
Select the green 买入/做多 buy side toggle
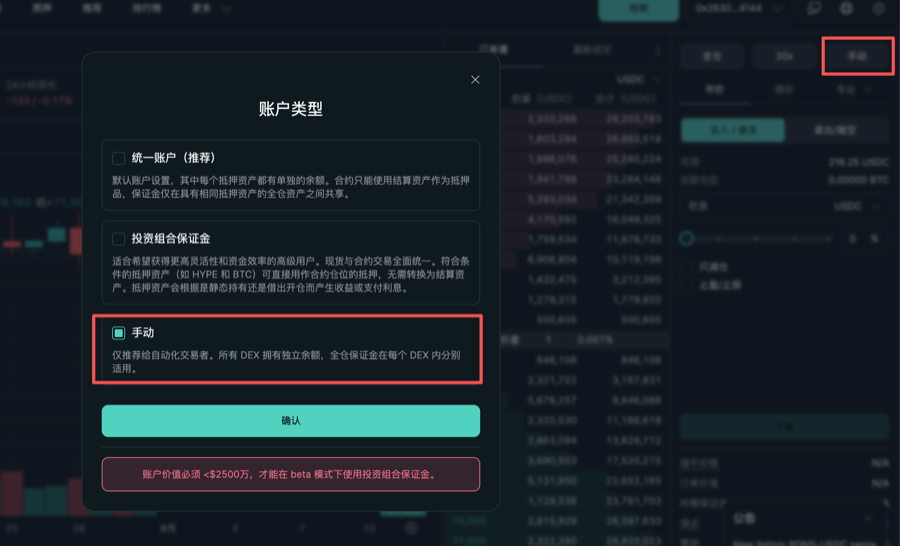[733, 130]
